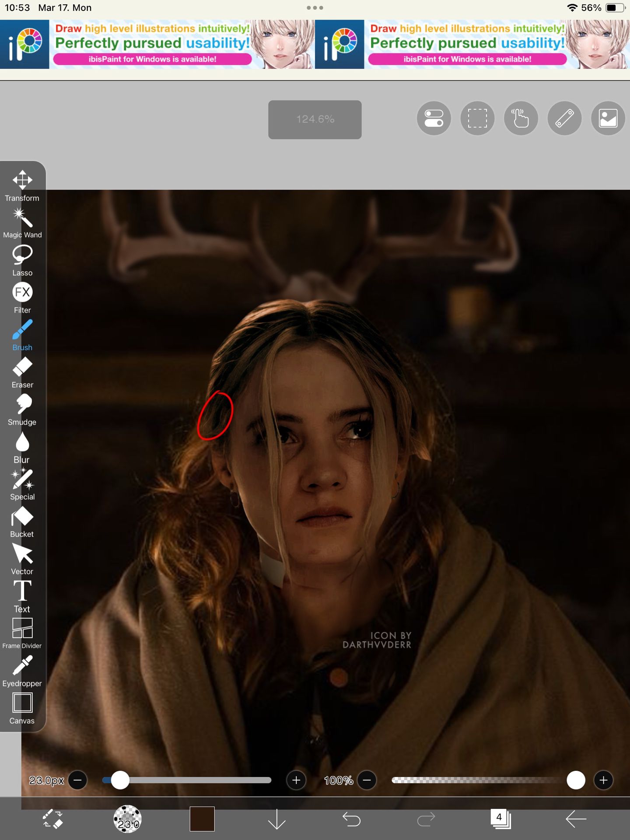Select the Text tool
630x840 pixels.
[22, 597]
